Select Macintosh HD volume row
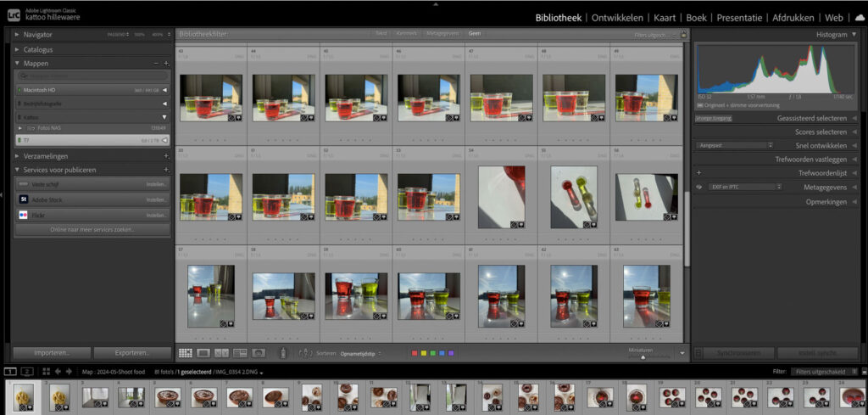The width and height of the screenshot is (868, 415). 92,89
